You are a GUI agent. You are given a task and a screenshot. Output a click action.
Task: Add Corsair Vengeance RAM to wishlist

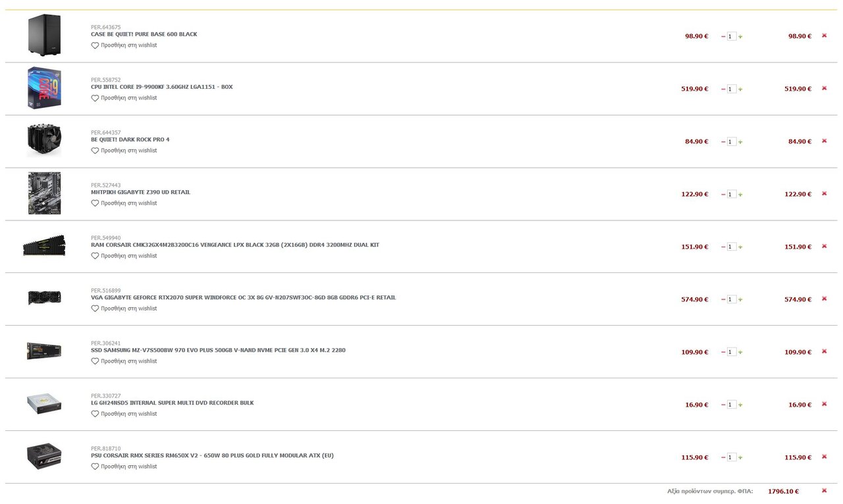[124, 256]
